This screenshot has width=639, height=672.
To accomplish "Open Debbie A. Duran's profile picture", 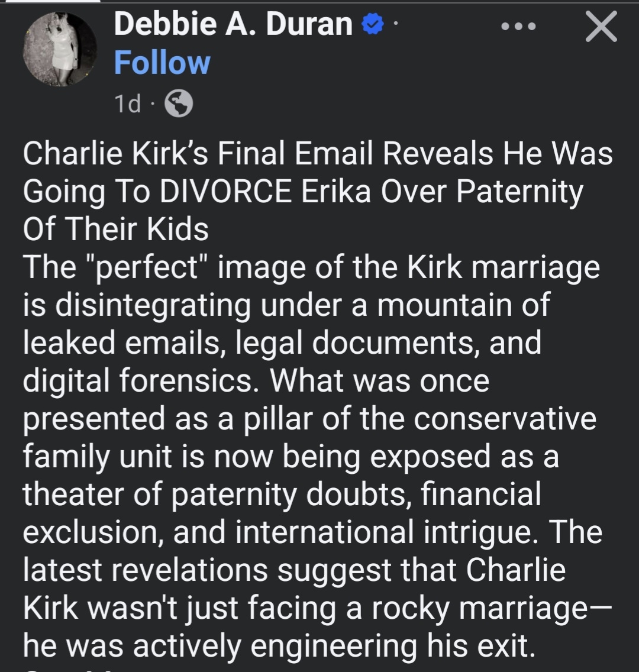I will [59, 50].
